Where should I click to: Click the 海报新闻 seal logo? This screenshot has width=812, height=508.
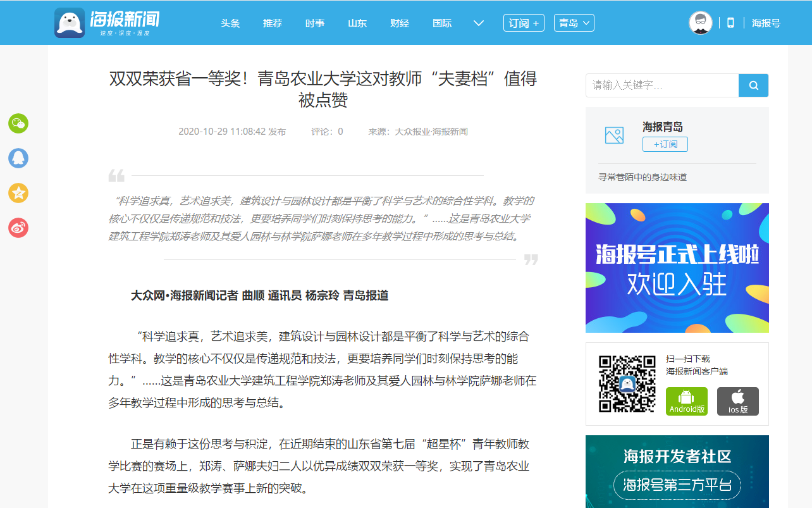pos(107,23)
